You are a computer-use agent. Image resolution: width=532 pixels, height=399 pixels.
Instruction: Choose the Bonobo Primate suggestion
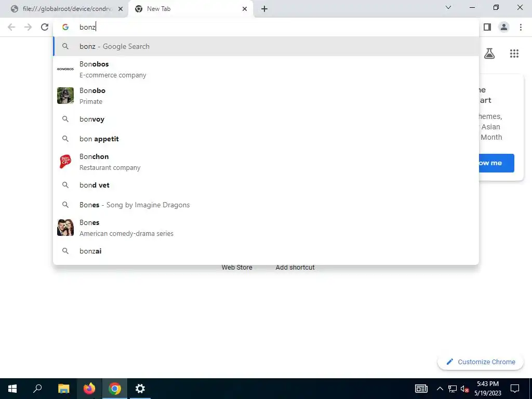coord(266,96)
